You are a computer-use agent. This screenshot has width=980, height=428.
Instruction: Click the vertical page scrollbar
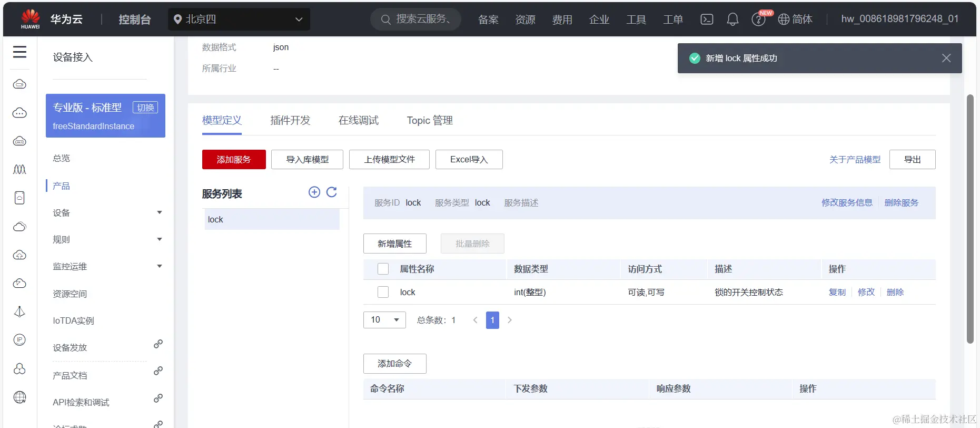click(970, 219)
